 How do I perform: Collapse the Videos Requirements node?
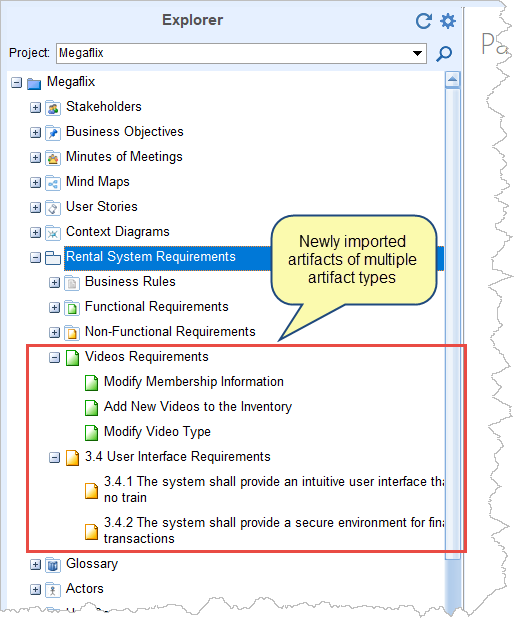54,357
